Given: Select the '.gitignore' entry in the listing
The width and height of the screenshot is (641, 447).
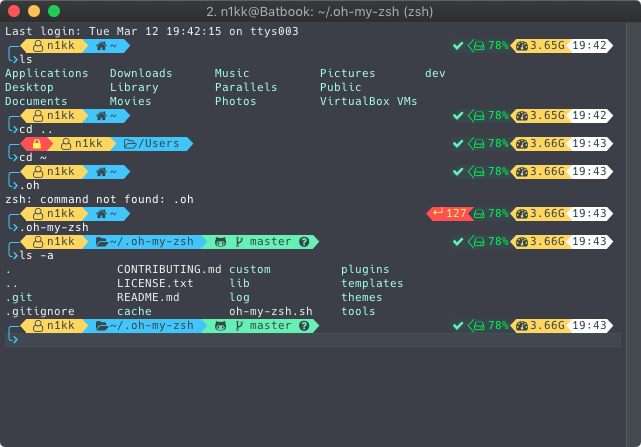Looking at the screenshot, I should pyautogui.click(x=40, y=312).
